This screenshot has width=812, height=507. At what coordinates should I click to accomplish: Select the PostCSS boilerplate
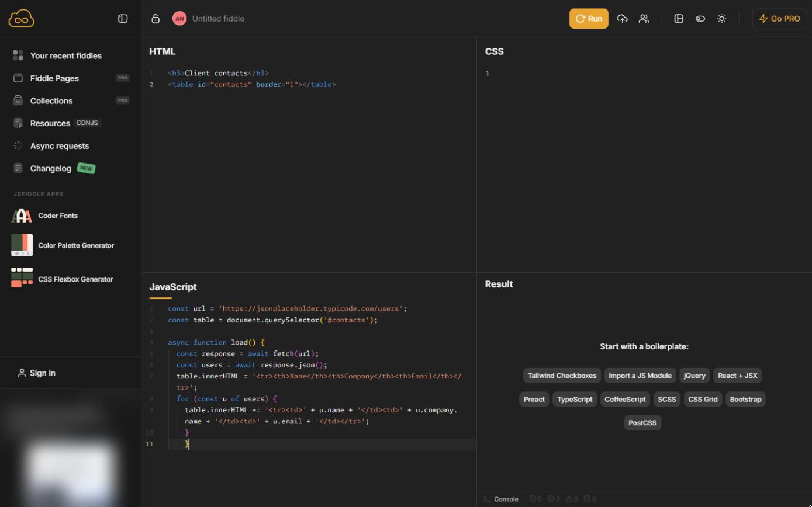tap(642, 423)
